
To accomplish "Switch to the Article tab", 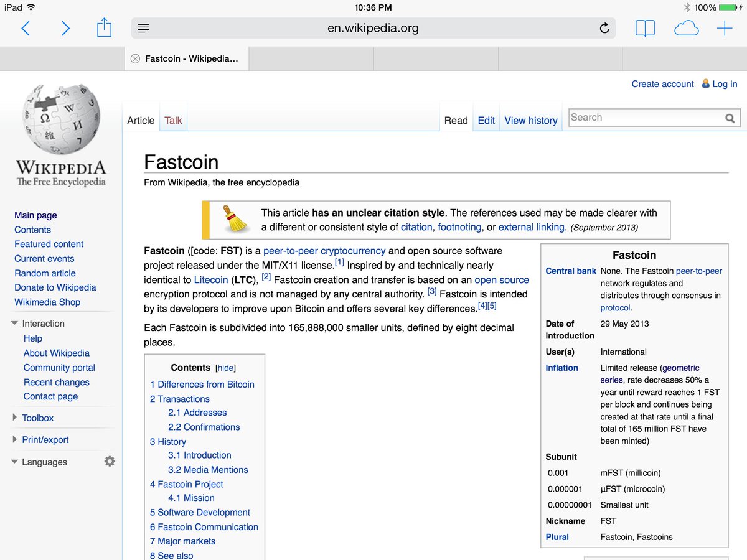I will click(x=141, y=121).
